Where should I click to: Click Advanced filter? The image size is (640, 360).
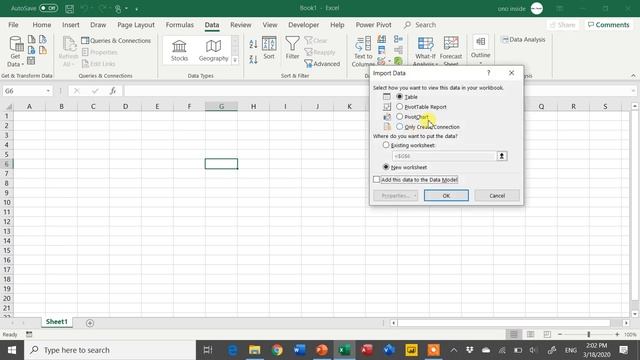[x=322, y=64]
